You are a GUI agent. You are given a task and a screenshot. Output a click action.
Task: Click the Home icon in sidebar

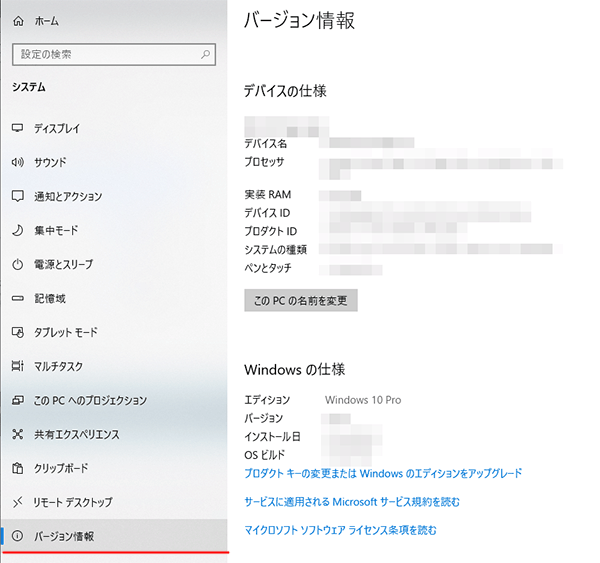(17, 20)
